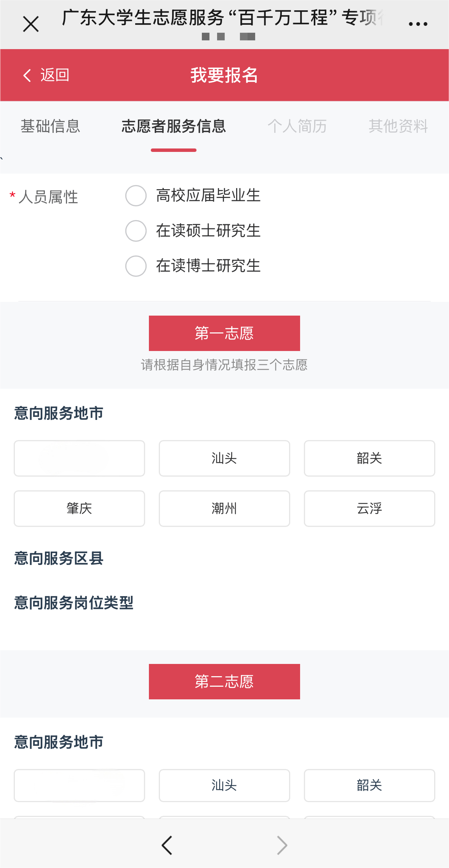Go forward with the bottom right arrow

[x=282, y=845]
